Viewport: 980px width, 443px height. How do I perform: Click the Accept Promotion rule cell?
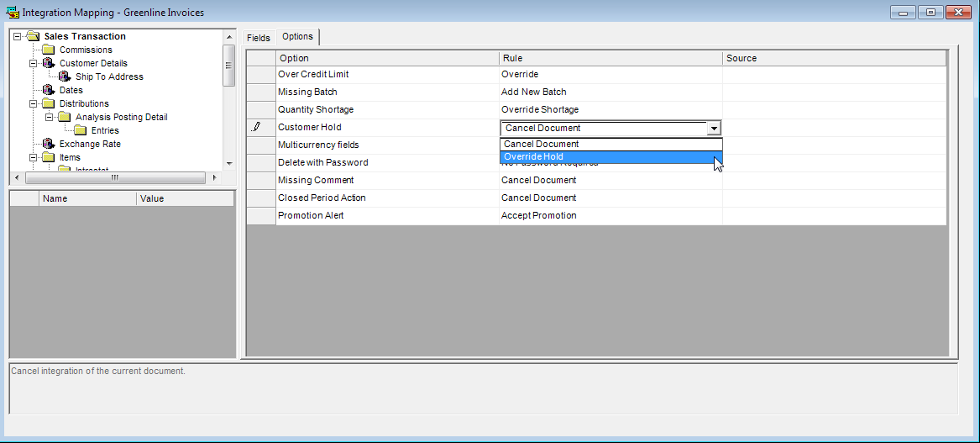611,216
